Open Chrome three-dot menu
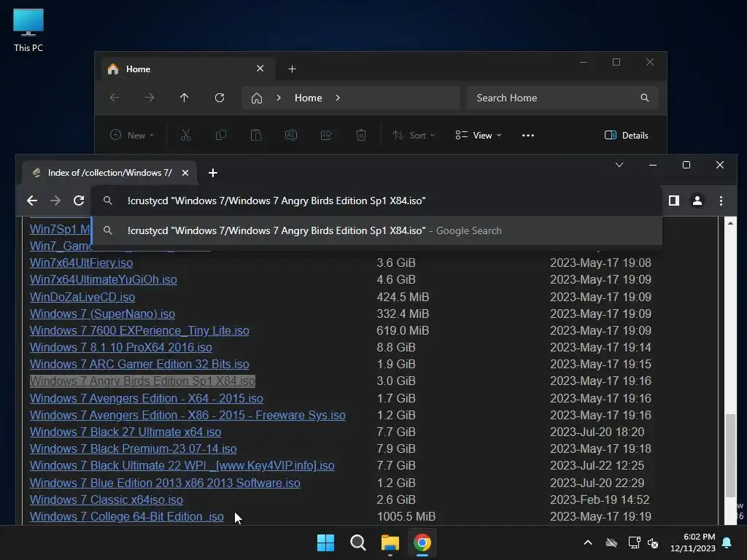 click(721, 201)
